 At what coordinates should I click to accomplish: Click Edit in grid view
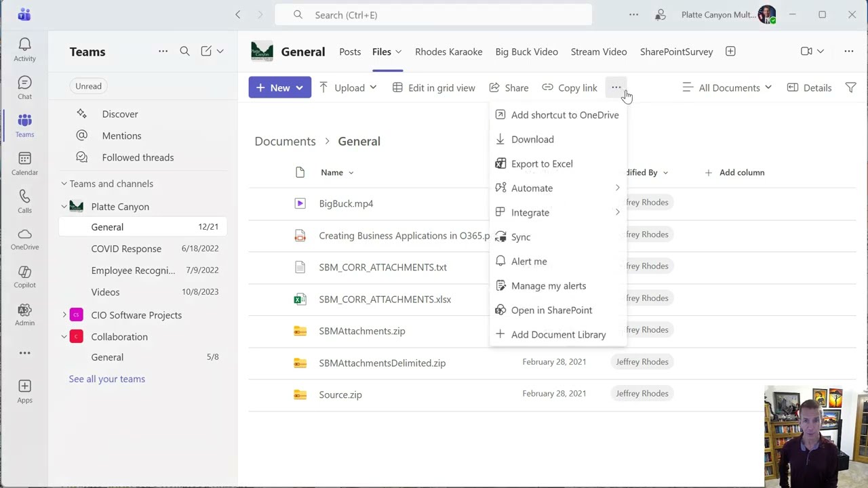tap(434, 87)
